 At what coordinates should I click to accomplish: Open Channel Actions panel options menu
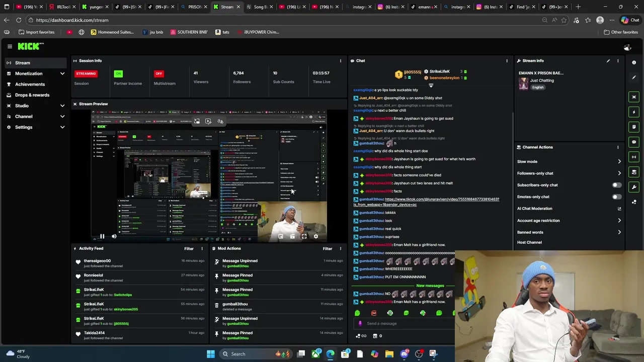click(x=618, y=147)
